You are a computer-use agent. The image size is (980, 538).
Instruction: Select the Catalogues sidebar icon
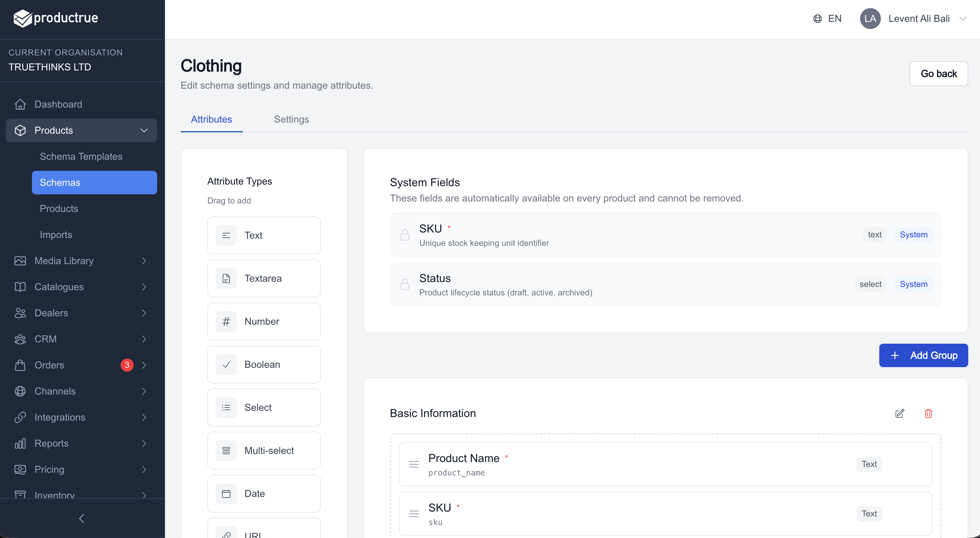point(20,287)
